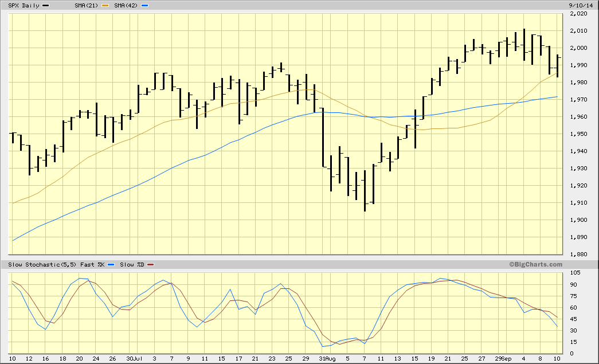Click the 12 date axis label
The image size is (599, 364).
click(x=29, y=359)
